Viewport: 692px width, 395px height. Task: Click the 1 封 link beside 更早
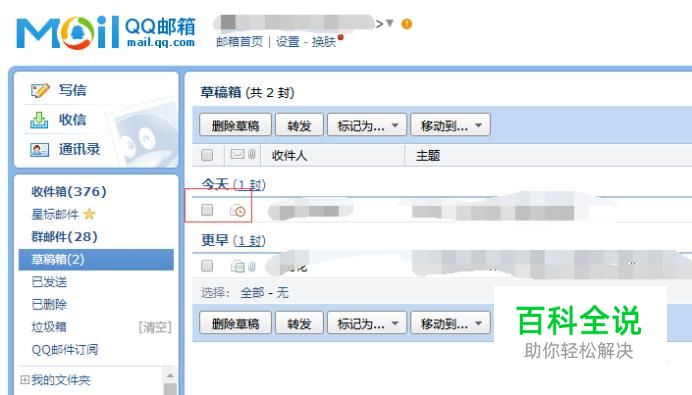pos(249,241)
